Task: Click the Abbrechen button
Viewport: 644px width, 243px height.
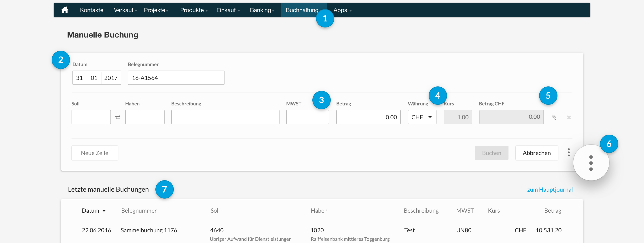Action: (536, 153)
